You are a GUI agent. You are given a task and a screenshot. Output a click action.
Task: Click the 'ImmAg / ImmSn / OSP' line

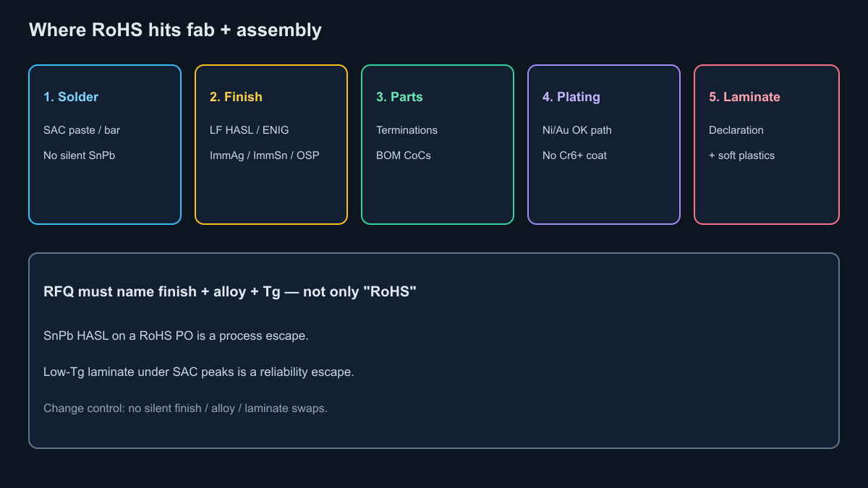[x=265, y=155]
